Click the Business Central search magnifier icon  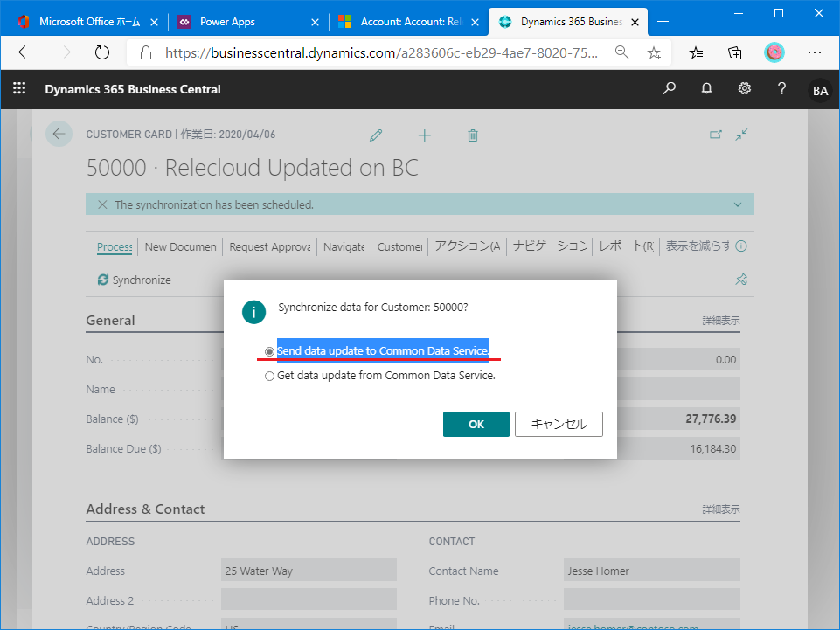(669, 88)
